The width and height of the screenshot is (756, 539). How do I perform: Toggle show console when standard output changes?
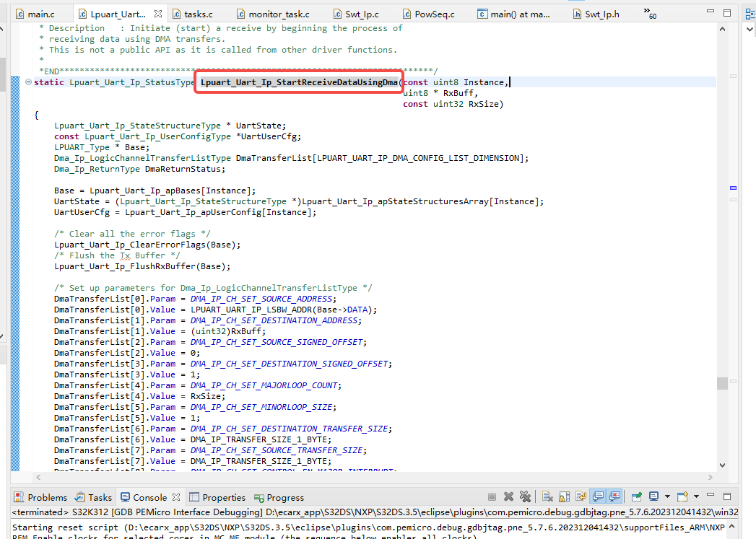click(x=599, y=496)
